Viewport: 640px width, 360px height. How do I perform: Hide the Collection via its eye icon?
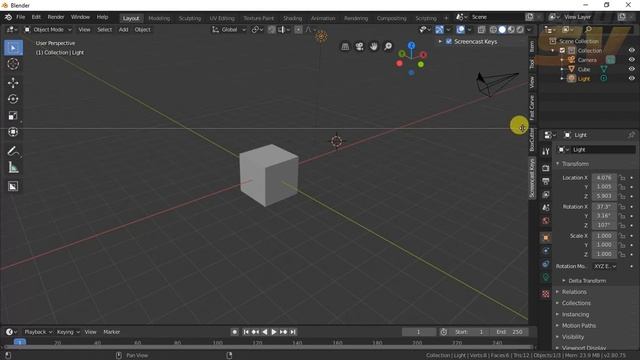631,51
